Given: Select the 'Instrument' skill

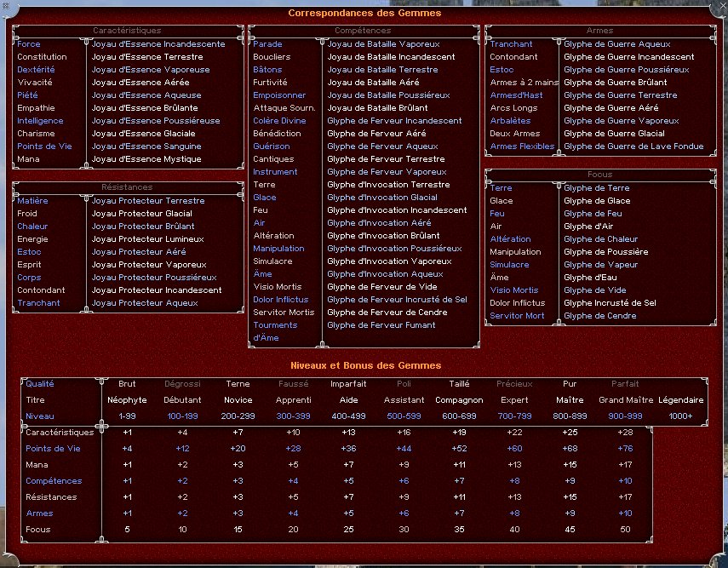Looking at the screenshot, I should [x=275, y=172].
